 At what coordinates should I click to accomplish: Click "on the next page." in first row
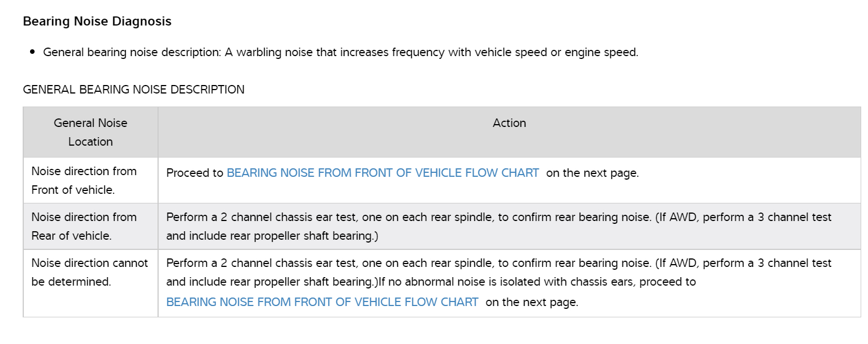tap(592, 173)
